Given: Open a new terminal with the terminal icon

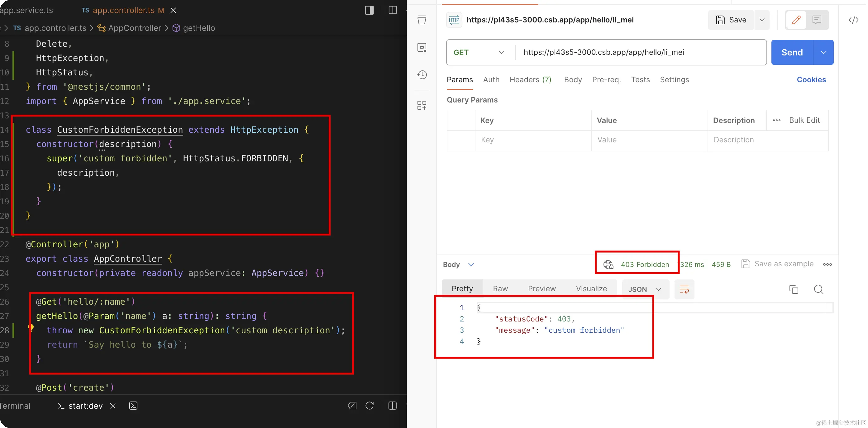Looking at the screenshot, I should click(133, 406).
